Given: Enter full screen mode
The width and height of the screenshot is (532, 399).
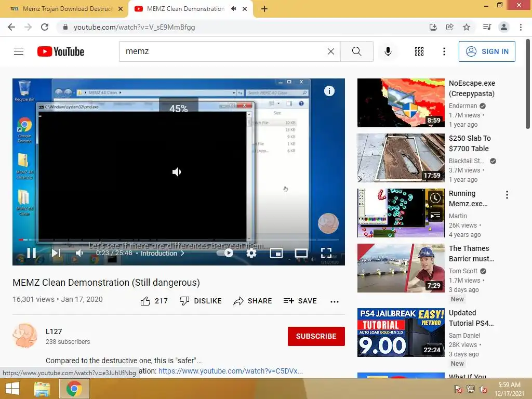Looking at the screenshot, I should (x=326, y=253).
